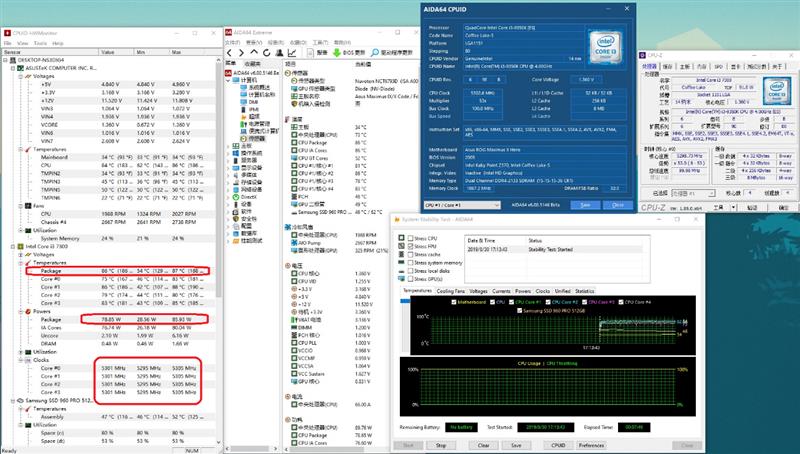
Task: Click the BIOS 更新 green arrow item
Action: click(x=349, y=53)
